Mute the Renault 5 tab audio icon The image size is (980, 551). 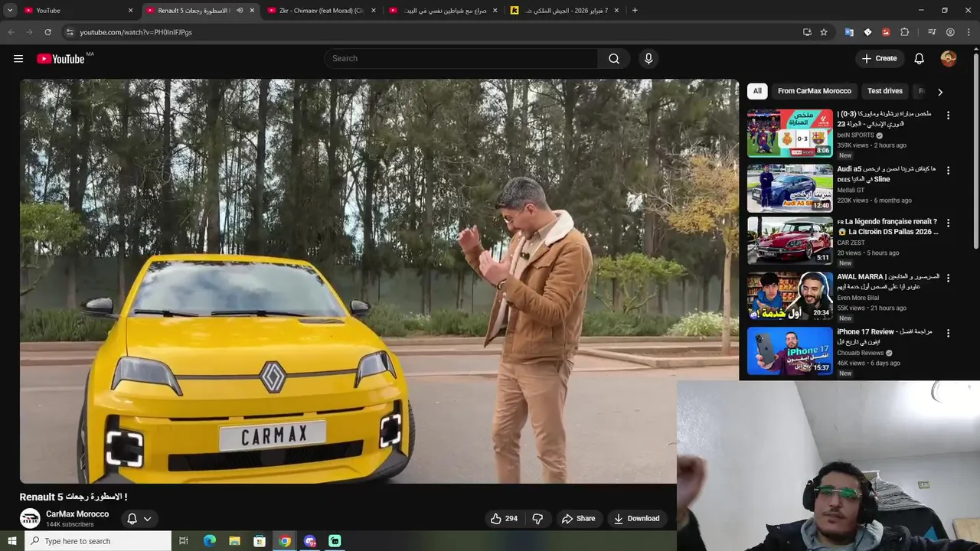pos(240,11)
